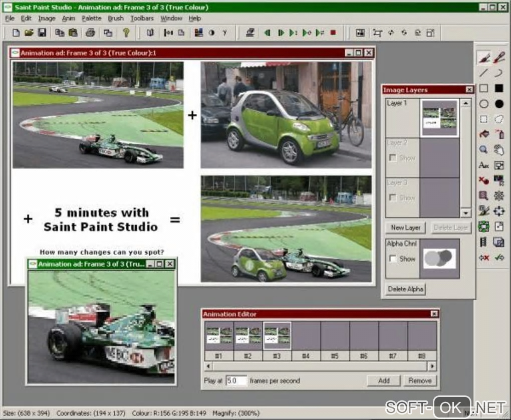This screenshot has width=511, height=420.
Task: Click the frames per second input field
Action: click(236, 380)
